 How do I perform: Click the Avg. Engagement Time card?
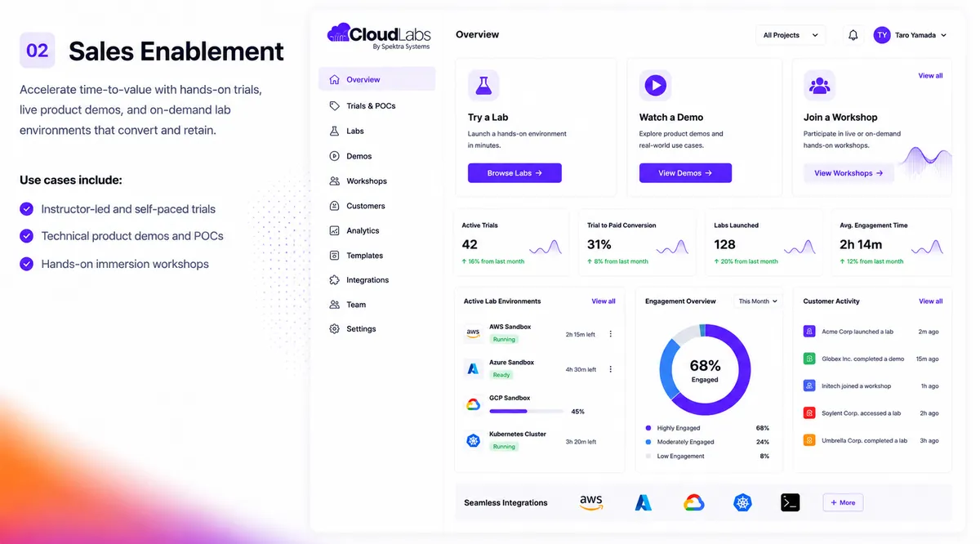(891, 243)
